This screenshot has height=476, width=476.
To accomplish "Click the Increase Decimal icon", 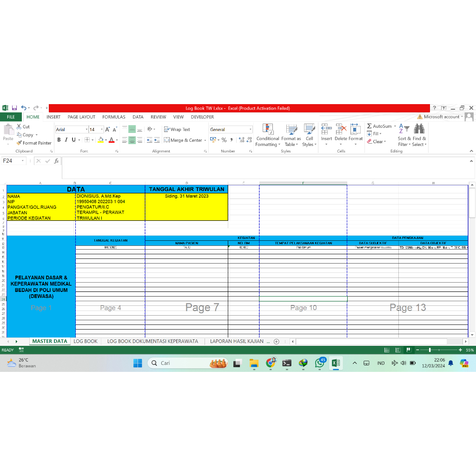I will coord(240,140).
